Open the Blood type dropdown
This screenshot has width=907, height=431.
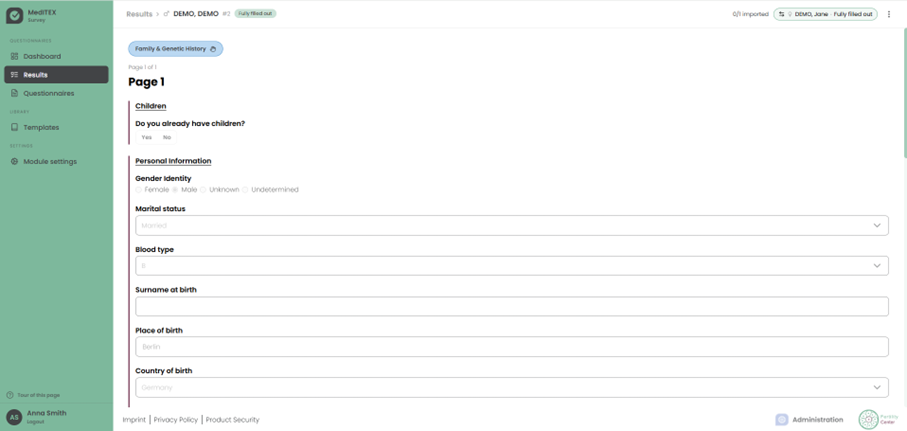pos(512,266)
